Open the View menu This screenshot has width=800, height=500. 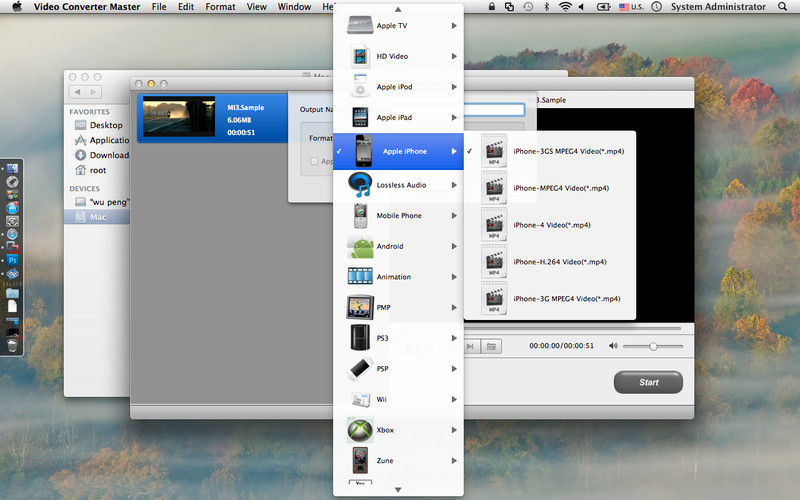(257, 7)
